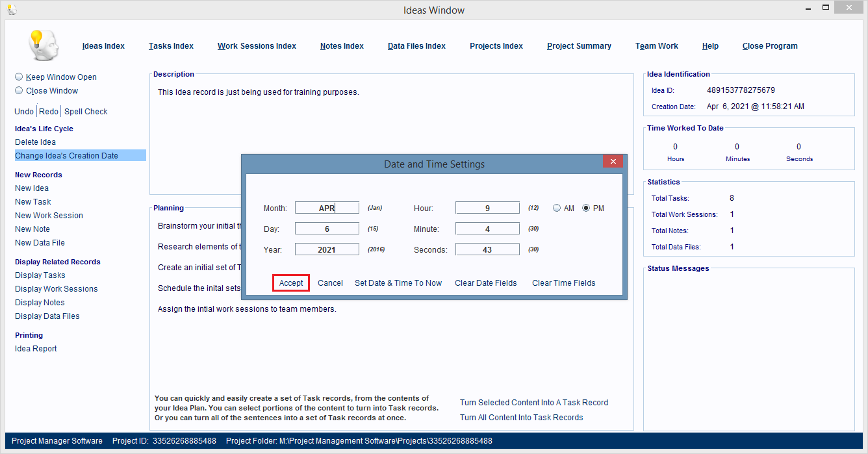This screenshot has height=454, width=868.
Task: Click Display Work Sessions
Action: [x=57, y=288]
